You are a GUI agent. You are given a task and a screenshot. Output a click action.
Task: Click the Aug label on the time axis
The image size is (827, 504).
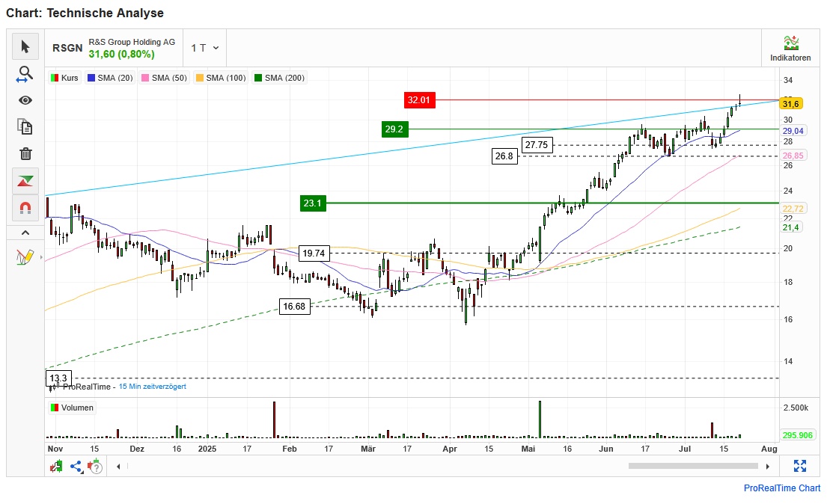pos(769,449)
